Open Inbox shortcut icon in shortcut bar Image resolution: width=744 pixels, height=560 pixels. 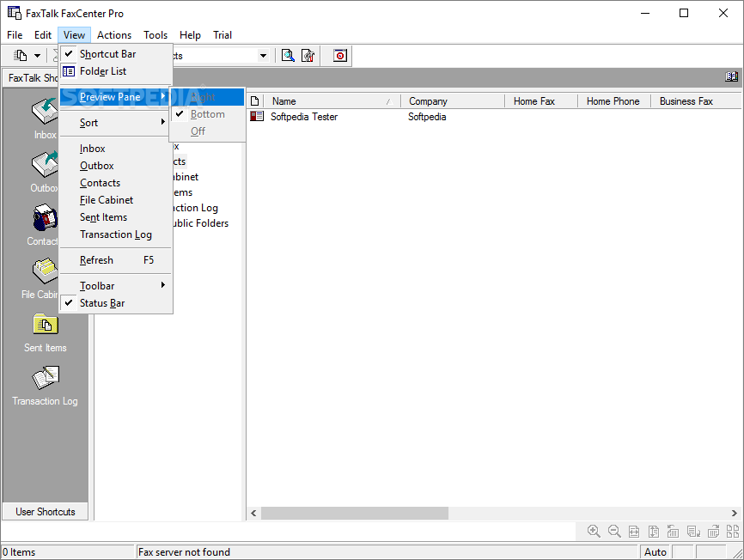point(45,111)
